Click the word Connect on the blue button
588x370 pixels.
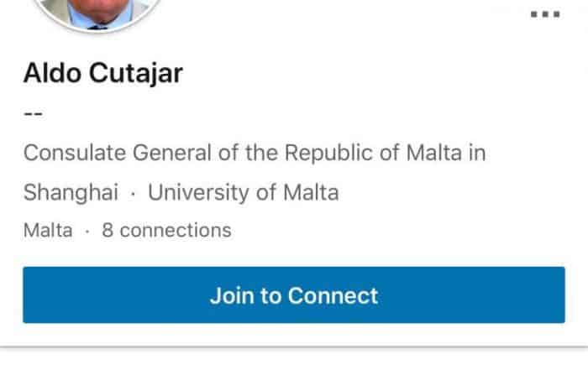point(333,295)
